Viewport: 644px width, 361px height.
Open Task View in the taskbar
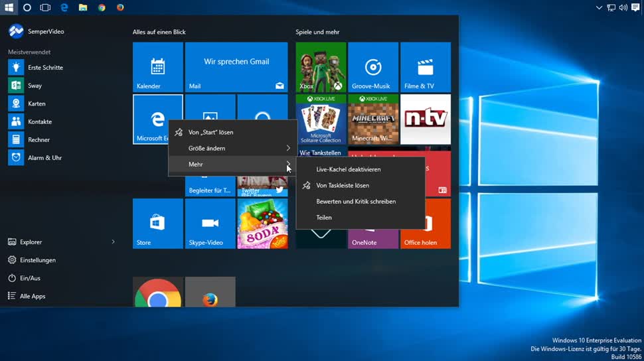45,7
